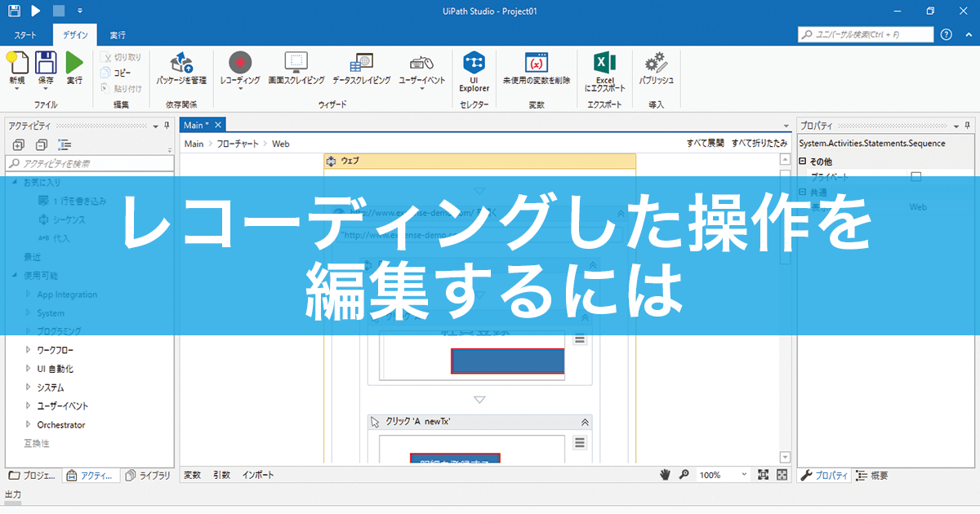Open the レコーディング dropdown arrow
Image resolution: width=980 pixels, height=514 pixels.
[x=241, y=89]
